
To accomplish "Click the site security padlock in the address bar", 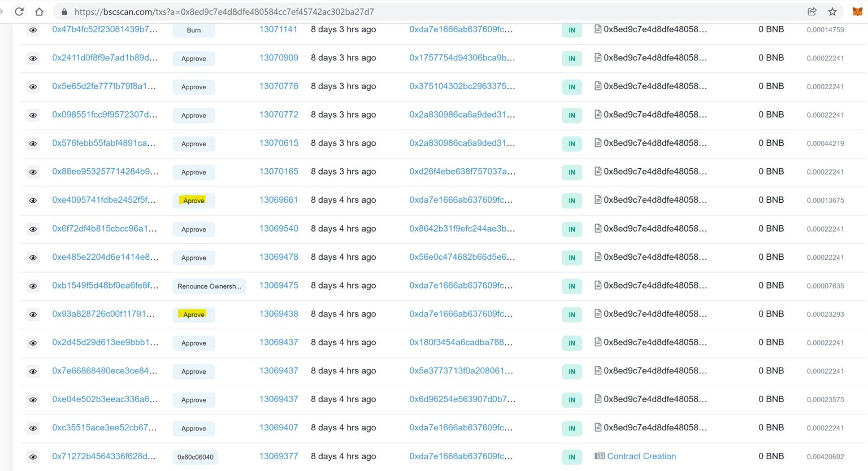I will pos(64,11).
